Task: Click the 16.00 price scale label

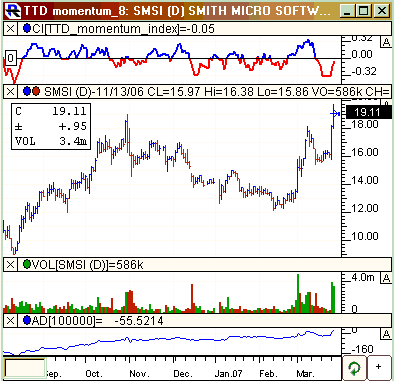Action: tap(365, 152)
